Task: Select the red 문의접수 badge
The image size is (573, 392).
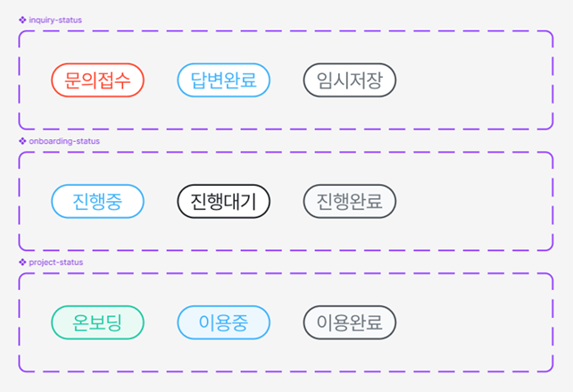Action: [x=97, y=80]
